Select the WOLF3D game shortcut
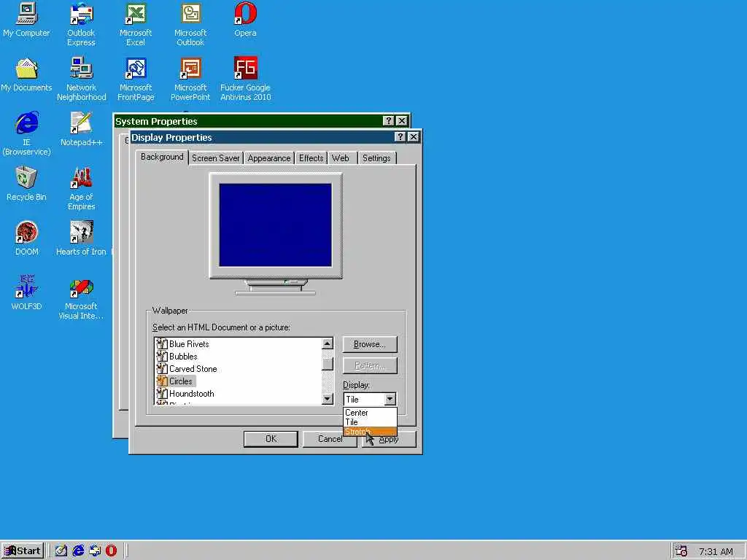 (x=27, y=293)
